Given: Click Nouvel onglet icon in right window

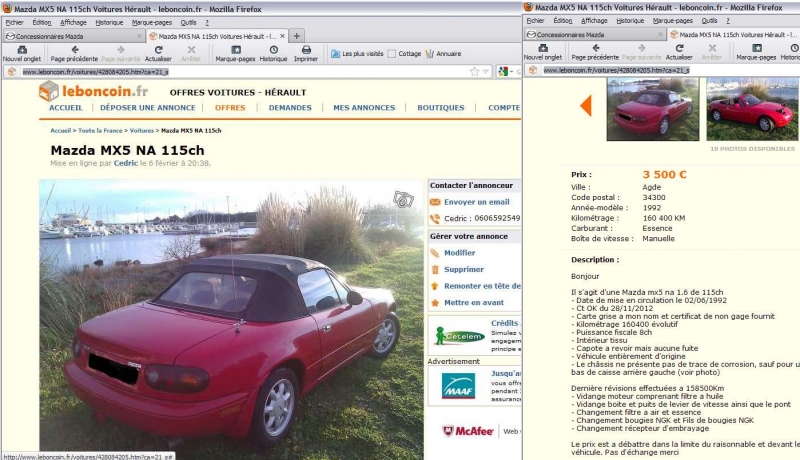Looking at the screenshot, I should (543, 48).
